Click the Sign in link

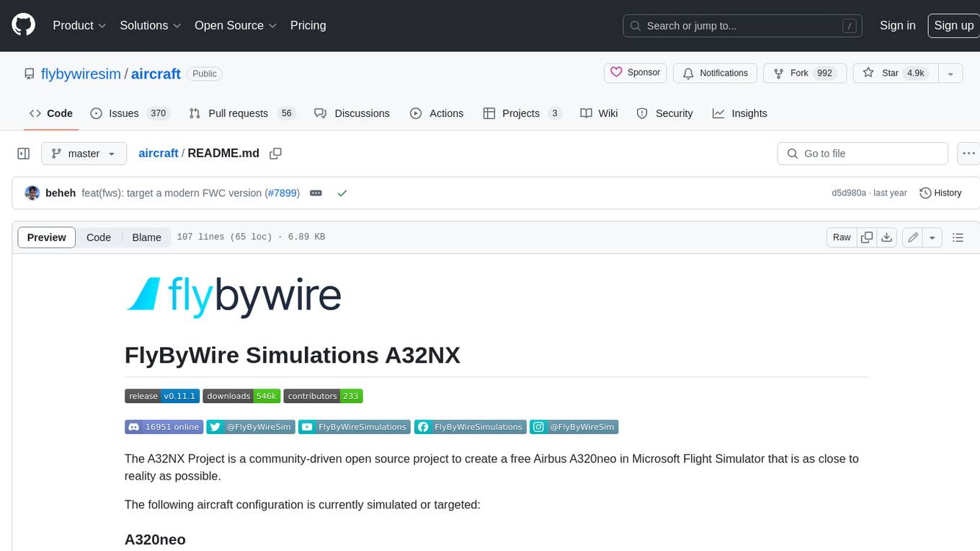coord(897,25)
